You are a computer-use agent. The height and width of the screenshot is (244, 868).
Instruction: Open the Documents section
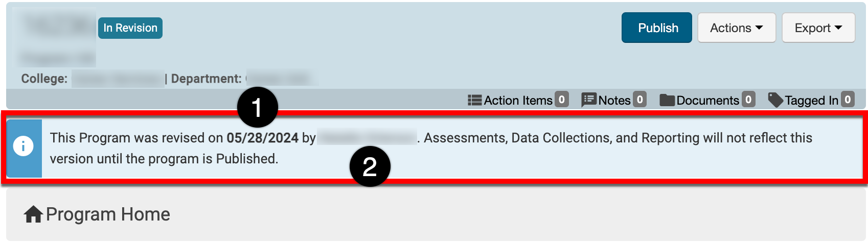click(707, 101)
